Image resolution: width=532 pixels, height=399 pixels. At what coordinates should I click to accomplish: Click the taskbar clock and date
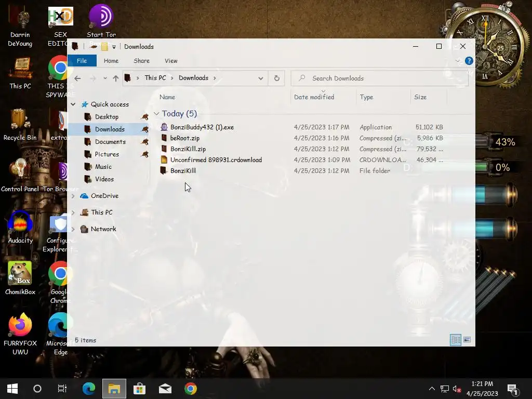click(x=482, y=389)
